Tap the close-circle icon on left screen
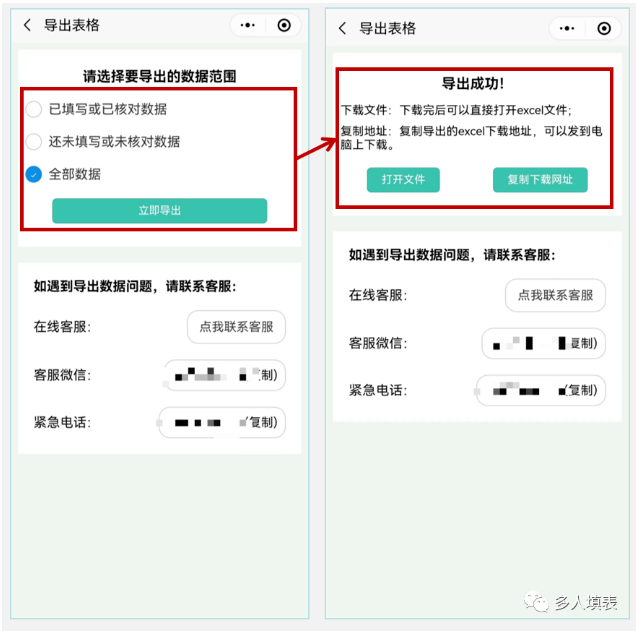Viewport: 636px width, 631px height. (x=284, y=25)
